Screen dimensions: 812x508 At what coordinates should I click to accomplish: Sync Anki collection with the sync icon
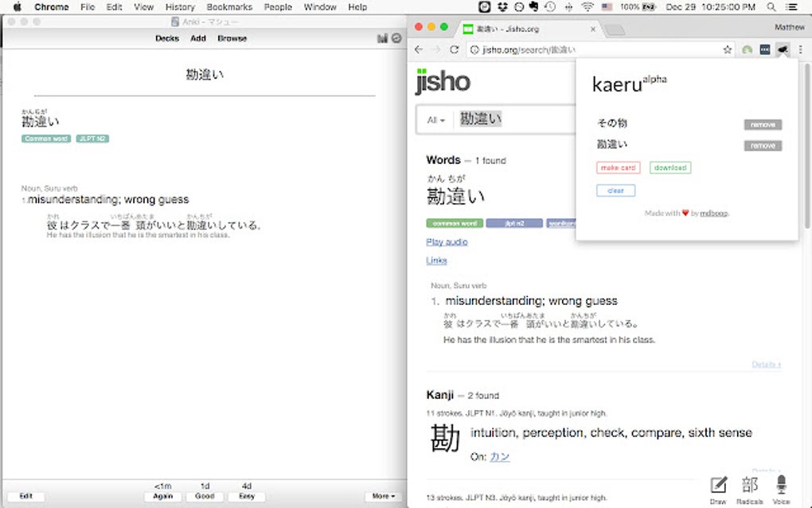pos(396,37)
